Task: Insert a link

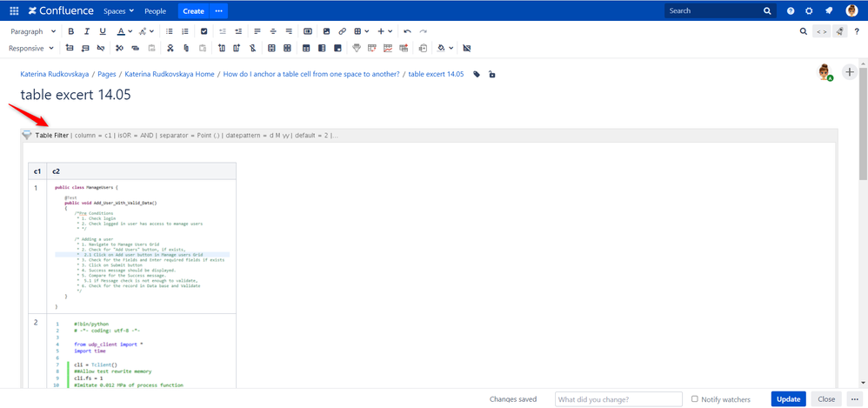Action: click(342, 31)
